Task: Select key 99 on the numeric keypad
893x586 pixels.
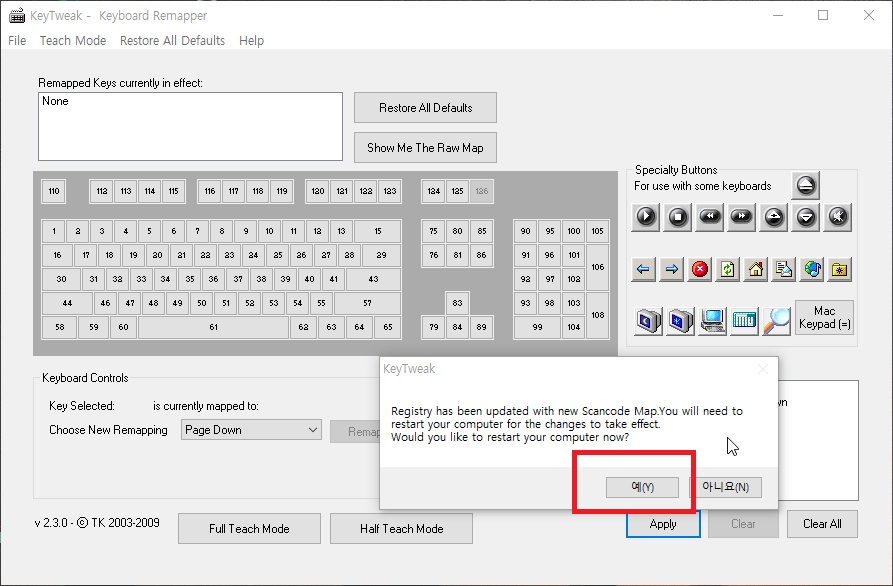Action: [537, 327]
